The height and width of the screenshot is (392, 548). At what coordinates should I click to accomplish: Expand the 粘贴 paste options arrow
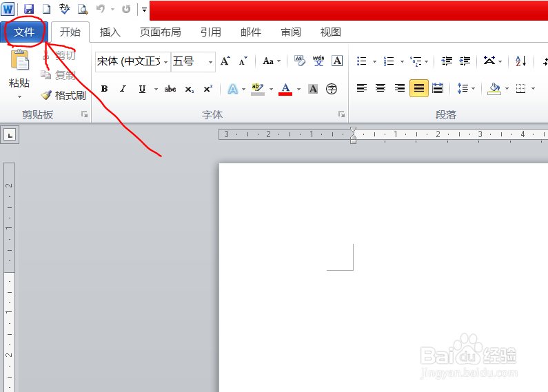[x=19, y=96]
